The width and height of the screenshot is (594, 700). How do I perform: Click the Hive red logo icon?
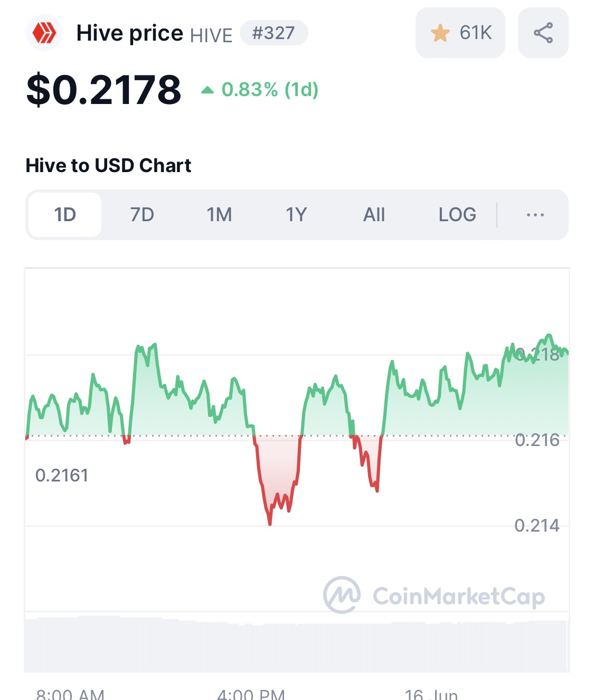tap(44, 33)
